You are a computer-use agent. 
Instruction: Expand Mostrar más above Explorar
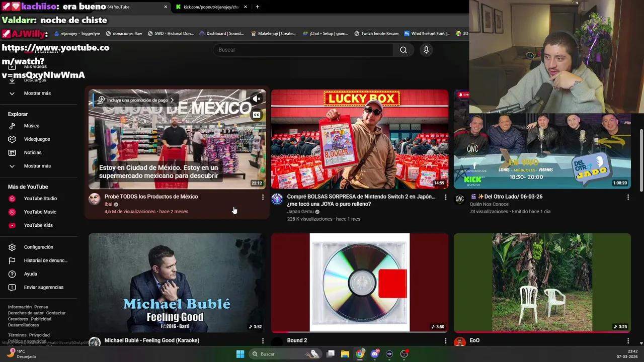[x=37, y=93]
